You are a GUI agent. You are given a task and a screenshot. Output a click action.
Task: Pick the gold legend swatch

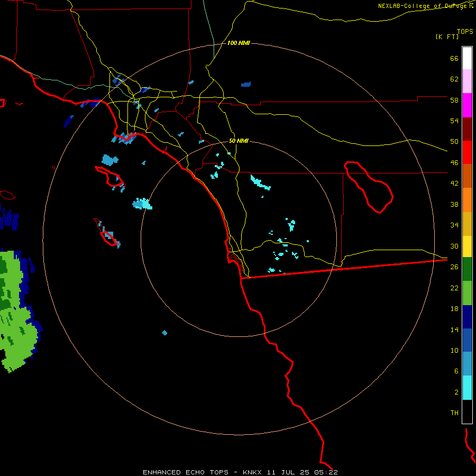(467, 224)
